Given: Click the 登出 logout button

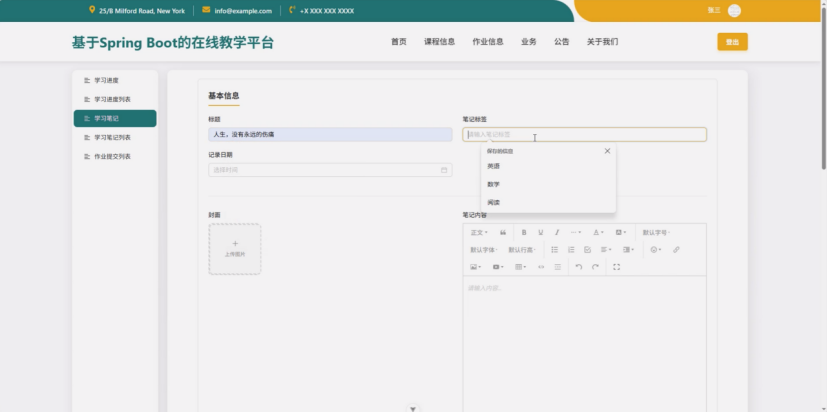Looking at the screenshot, I should point(732,42).
